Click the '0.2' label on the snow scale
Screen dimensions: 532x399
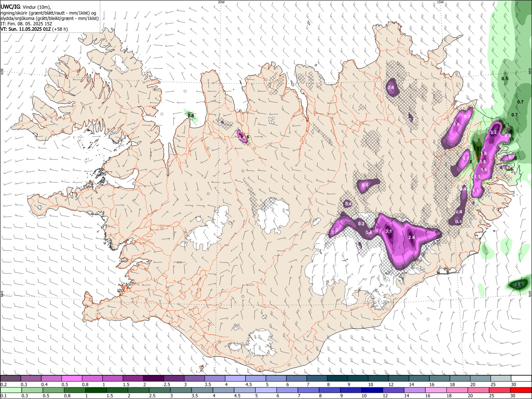[3, 384]
